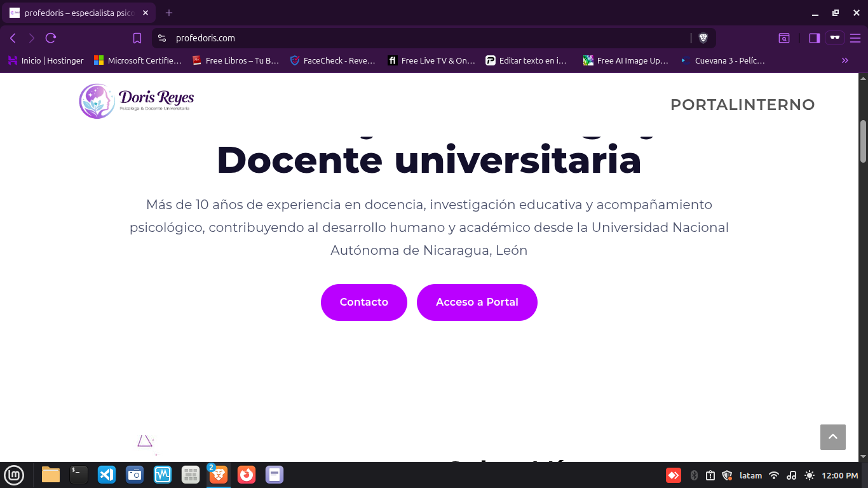The height and width of the screenshot is (488, 868).
Task: Click the Contacto button
Action: 364,302
